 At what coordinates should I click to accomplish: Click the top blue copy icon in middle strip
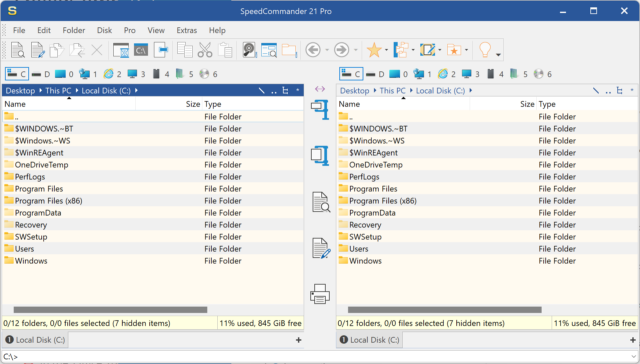pos(320,109)
